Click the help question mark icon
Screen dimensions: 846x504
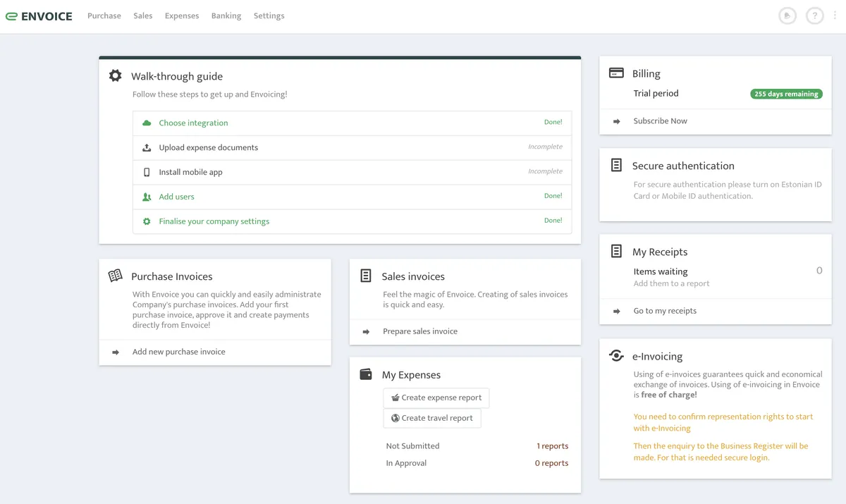[815, 16]
